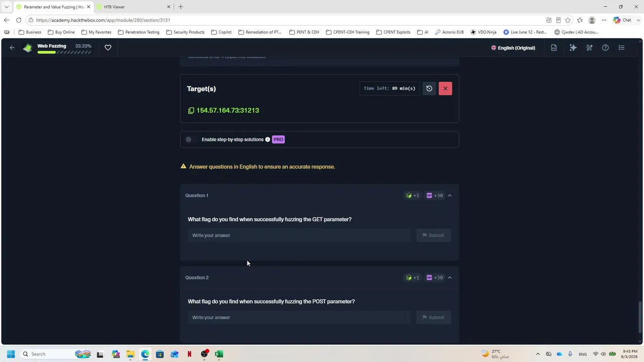Collapse Question 1 with its chevron
Screen dimensions: 644x362
[x=450, y=196]
